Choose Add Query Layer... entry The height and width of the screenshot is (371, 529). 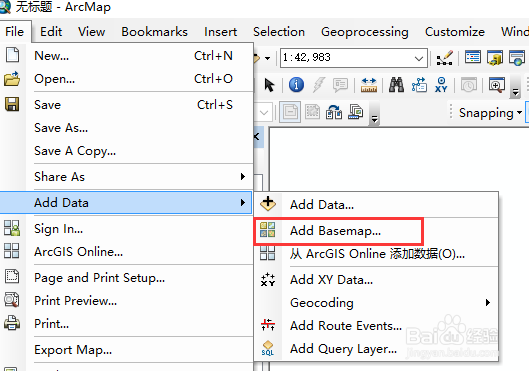(376, 348)
